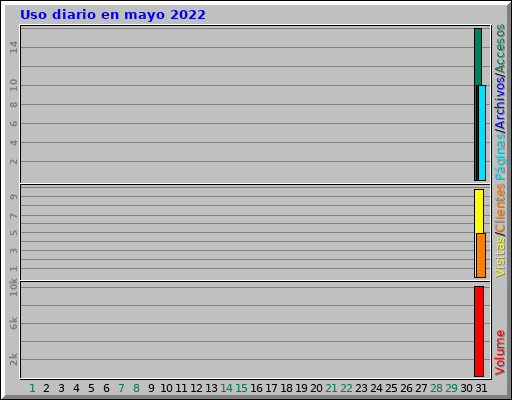Click day label "23" on the x-axis
The image size is (512, 400).
[x=361, y=388]
